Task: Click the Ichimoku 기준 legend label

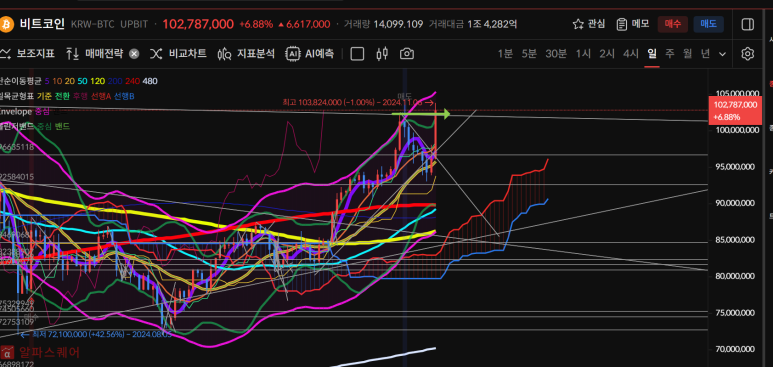Action: 44,96
